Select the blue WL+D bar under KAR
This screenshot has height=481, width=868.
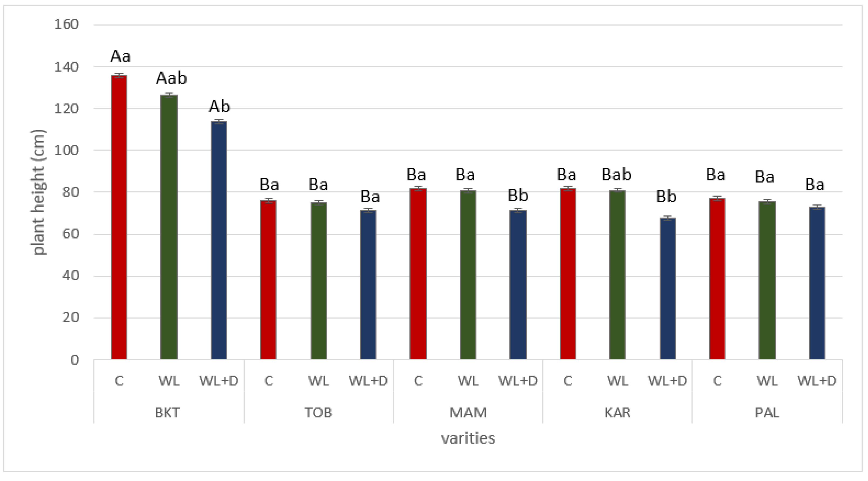tap(667, 288)
